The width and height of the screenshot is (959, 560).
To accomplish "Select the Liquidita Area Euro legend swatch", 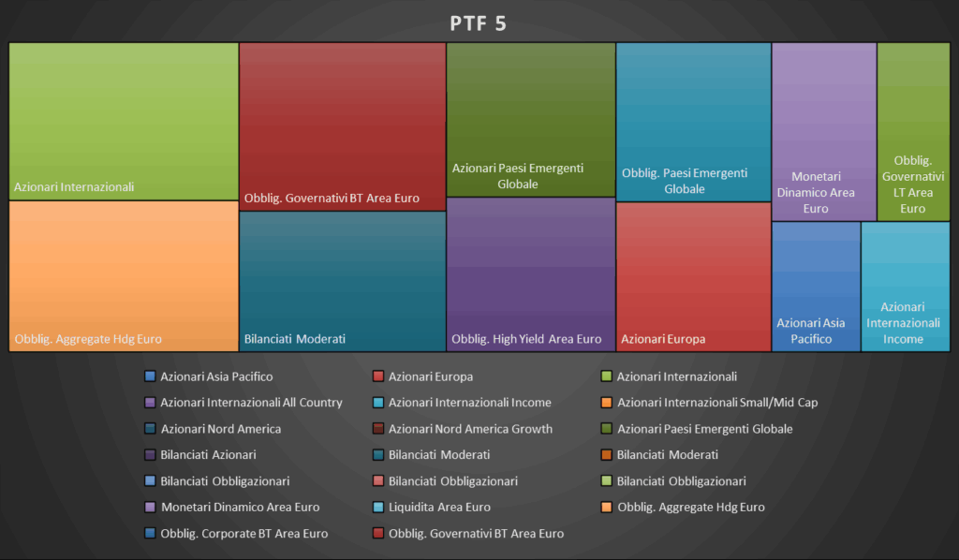I will pyautogui.click(x=378, y=507).
